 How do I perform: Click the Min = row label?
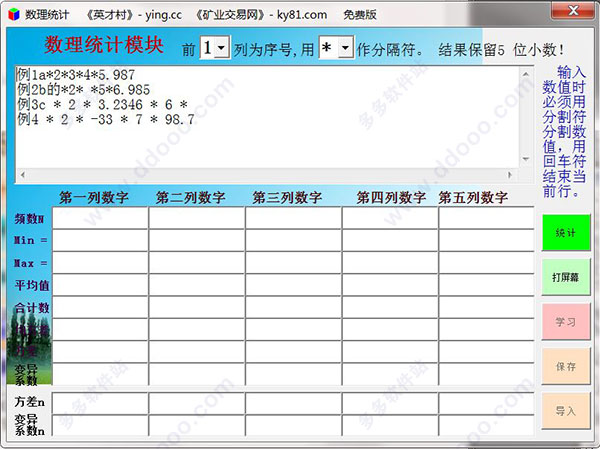pos(30,240)
